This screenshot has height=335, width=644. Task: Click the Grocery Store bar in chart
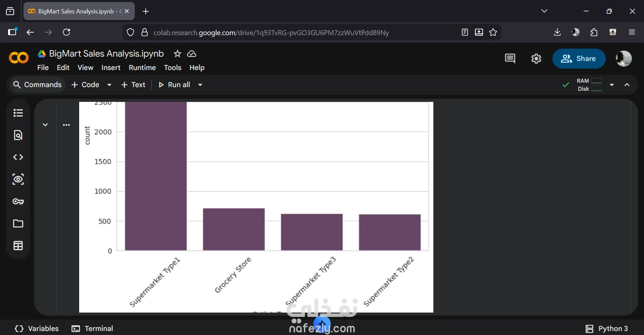(234, 229)
